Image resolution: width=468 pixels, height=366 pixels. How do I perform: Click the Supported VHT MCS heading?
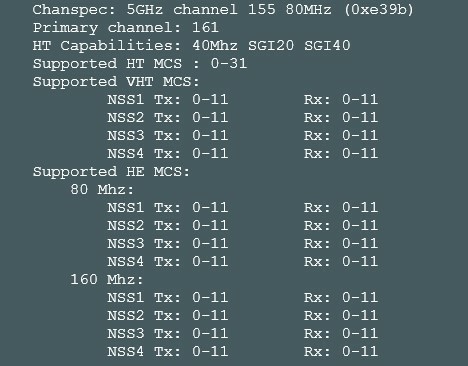[116, 82]
